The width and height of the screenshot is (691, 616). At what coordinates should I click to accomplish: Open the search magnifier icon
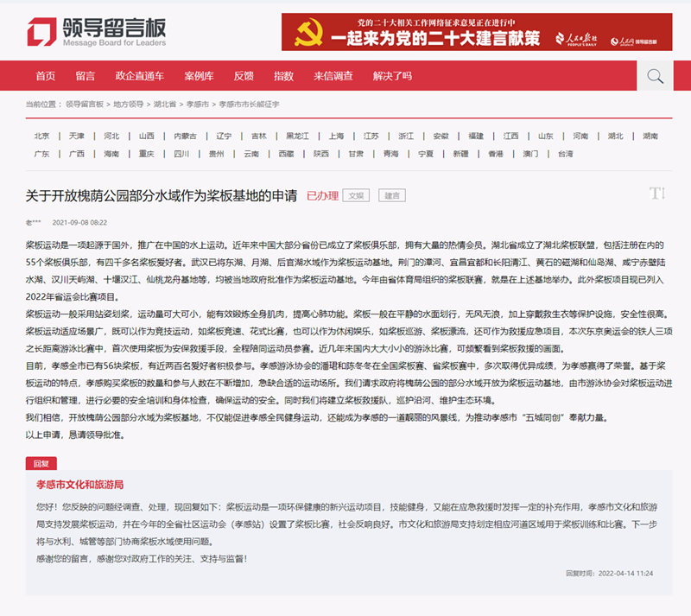655,76
